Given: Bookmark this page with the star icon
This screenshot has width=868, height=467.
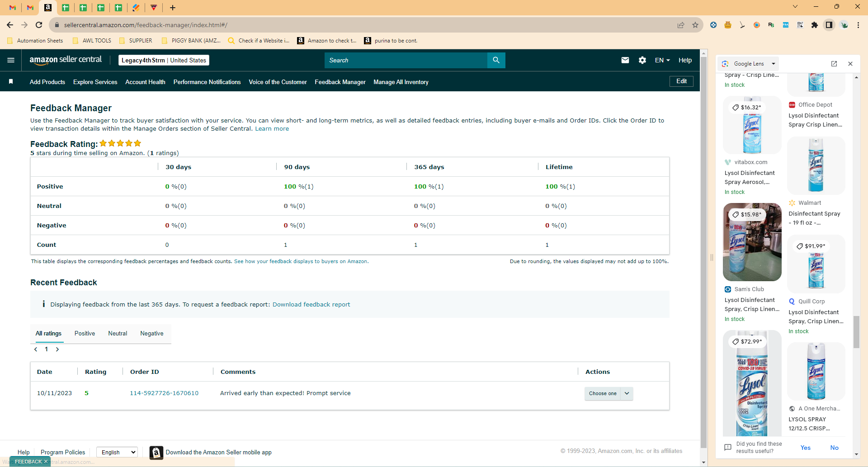Looking at the screenshot, I should 695,25.
